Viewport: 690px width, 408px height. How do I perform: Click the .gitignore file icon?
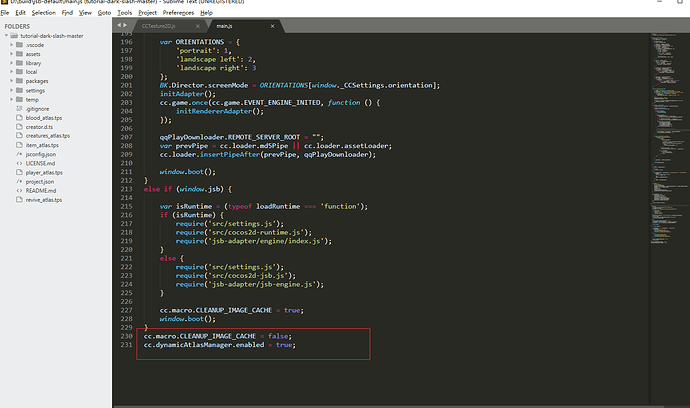pos(19,109)
